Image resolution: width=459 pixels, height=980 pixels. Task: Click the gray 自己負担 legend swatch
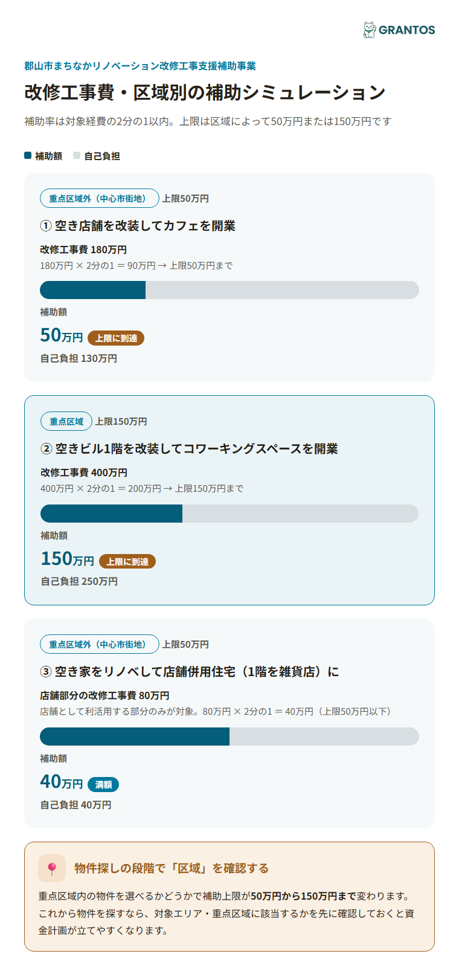(x=77, y=155)
